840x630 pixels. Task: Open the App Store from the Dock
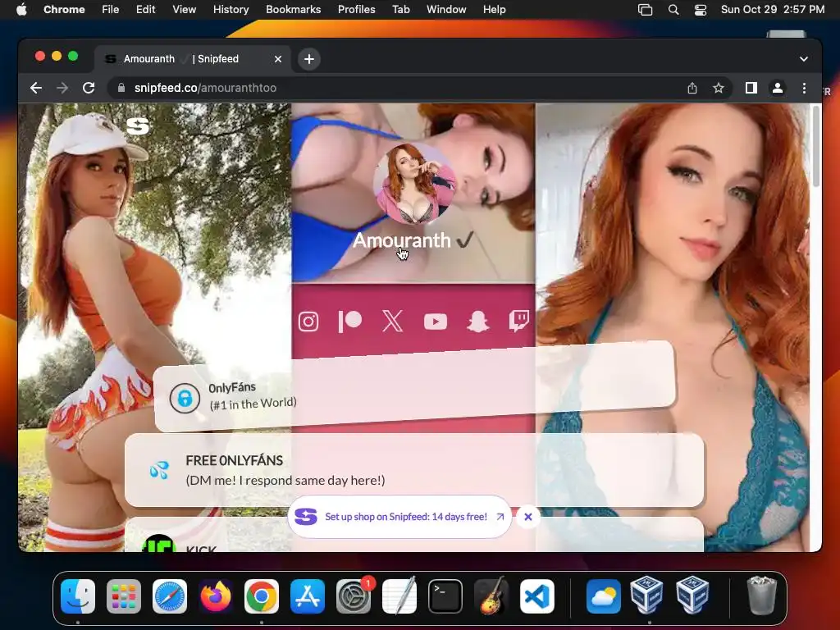coord(308,596)
